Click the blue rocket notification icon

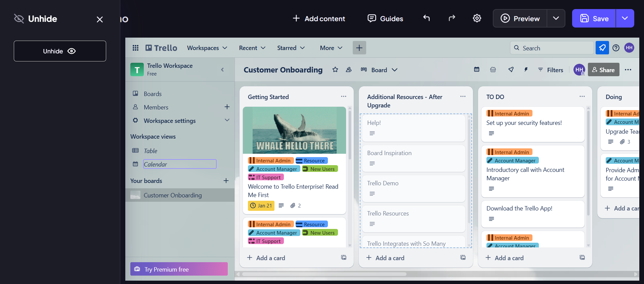tap(602, 48)
